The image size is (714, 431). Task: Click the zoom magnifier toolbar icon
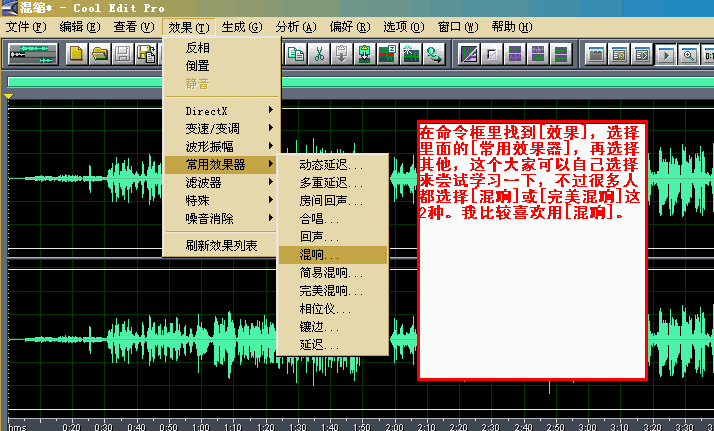point(688,55)
